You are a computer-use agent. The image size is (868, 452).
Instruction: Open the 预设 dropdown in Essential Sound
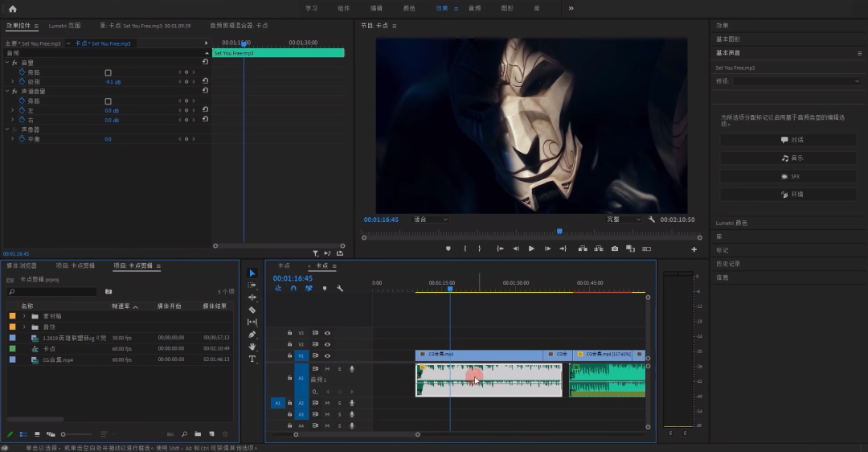click(x=796, y=81)
